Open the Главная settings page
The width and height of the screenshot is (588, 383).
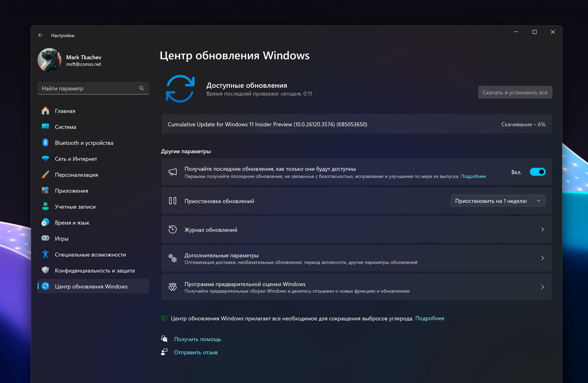pyautogui.click(x=93, y=111)
